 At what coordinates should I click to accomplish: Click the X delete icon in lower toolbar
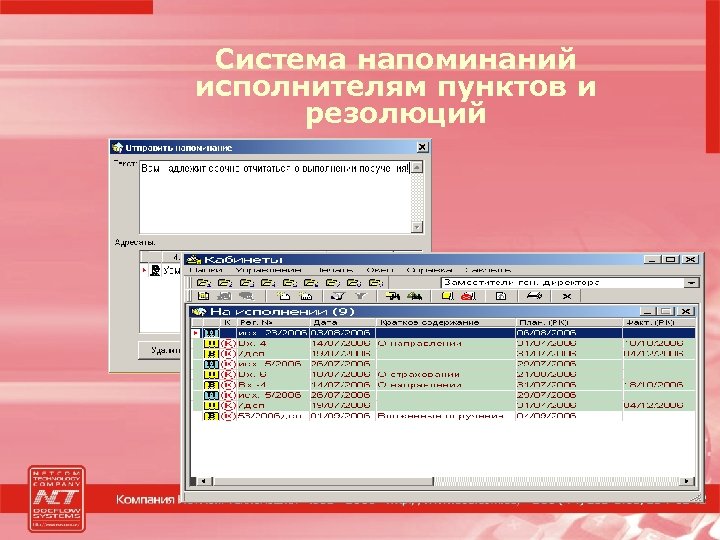[567, 297]
